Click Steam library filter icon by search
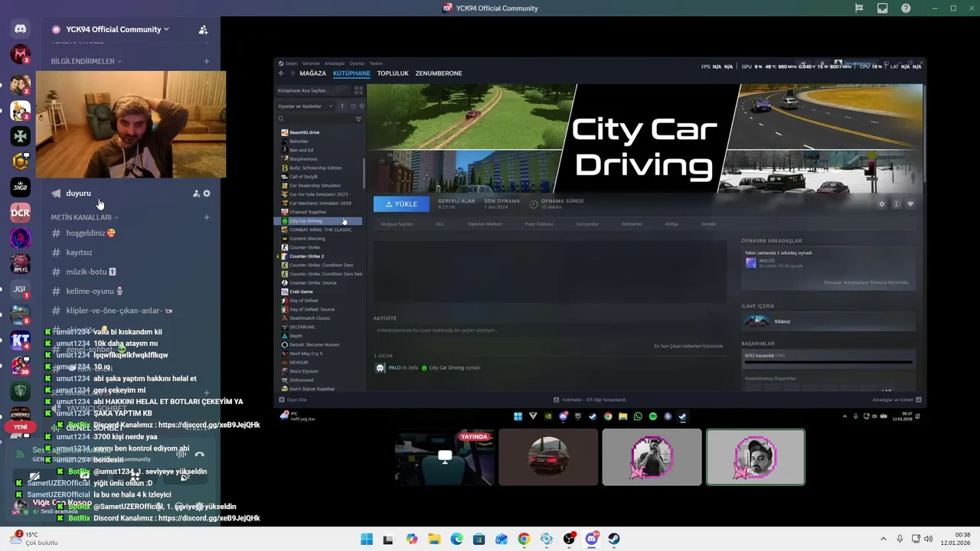980x551 pixels. (358, 119)
